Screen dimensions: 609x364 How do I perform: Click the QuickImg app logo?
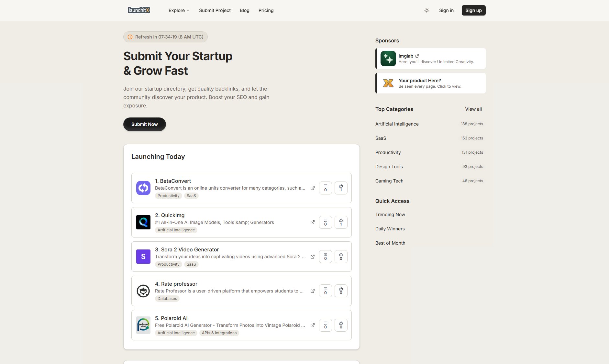(143, 222)
